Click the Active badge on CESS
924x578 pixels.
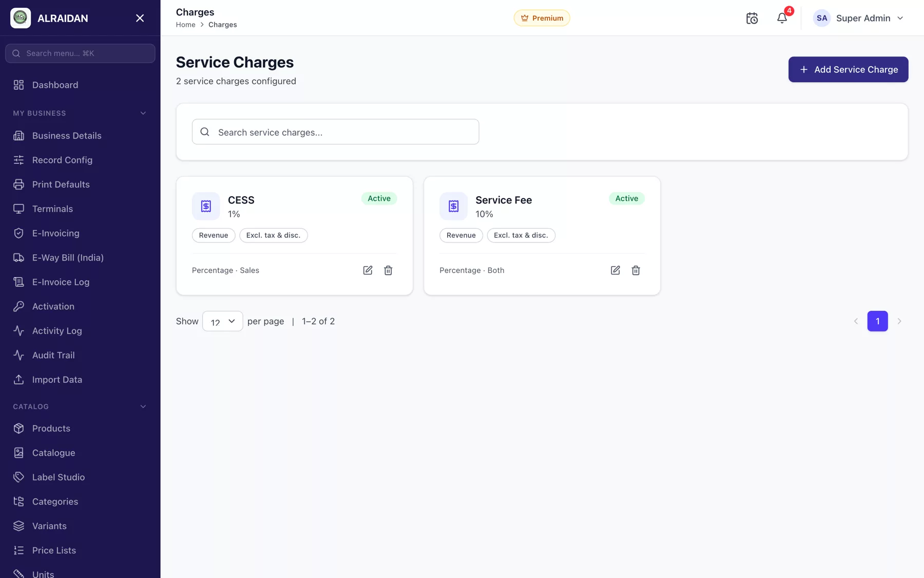tap(379, 198)
